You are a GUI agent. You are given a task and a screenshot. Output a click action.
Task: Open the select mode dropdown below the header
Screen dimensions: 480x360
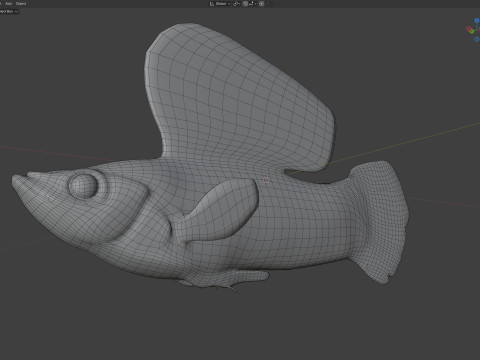[x=9, y=11]
